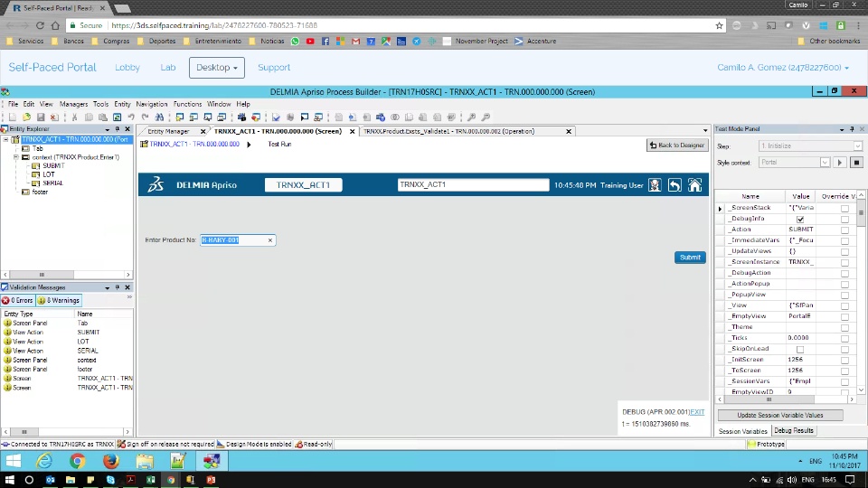Check the Override box for _Action
This screenshot has height=488, width=868.
coord(844,230)
